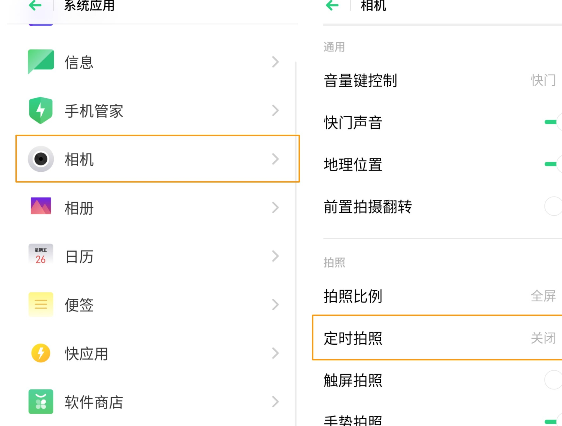
Task: Select 快应用 app label
Action: click(86, 354)
